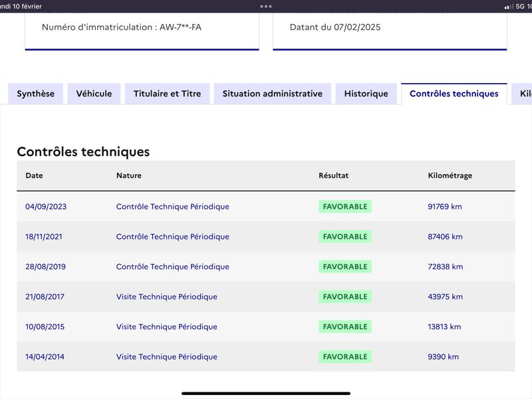Viewport: 532px width, 399px height.
Task: Open the partially visible Kilométrage tab
Action: 523,94
